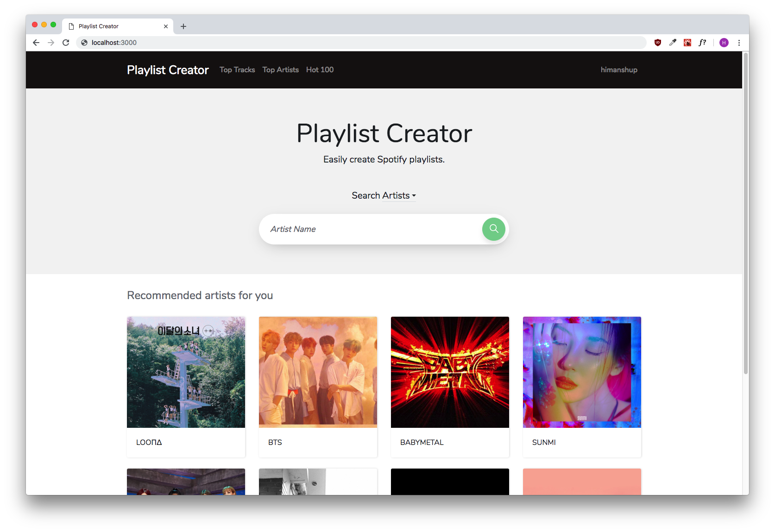View site info icon in address bar
775x532 pixels.
coord(84,43)
